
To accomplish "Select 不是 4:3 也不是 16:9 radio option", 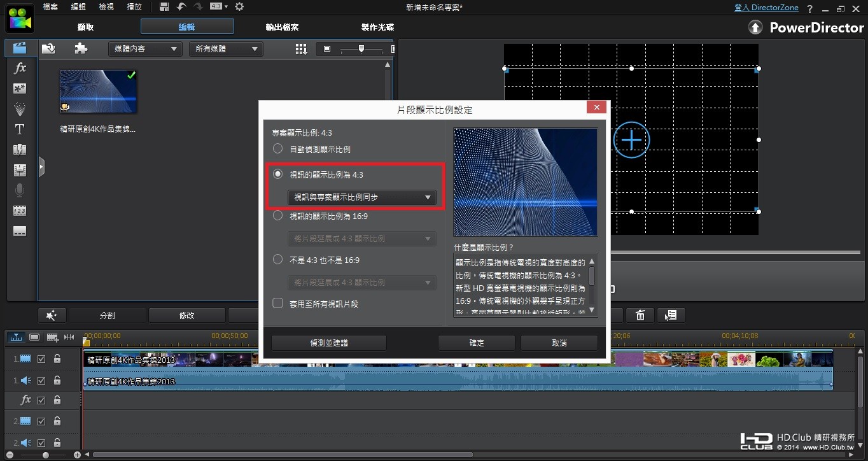I will (x=277, y=260).
